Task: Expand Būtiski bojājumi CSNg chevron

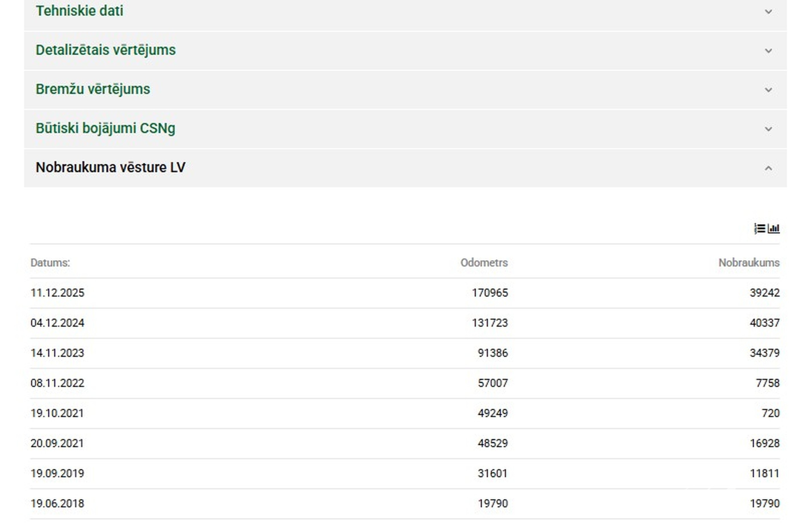Action: (768, 129)
